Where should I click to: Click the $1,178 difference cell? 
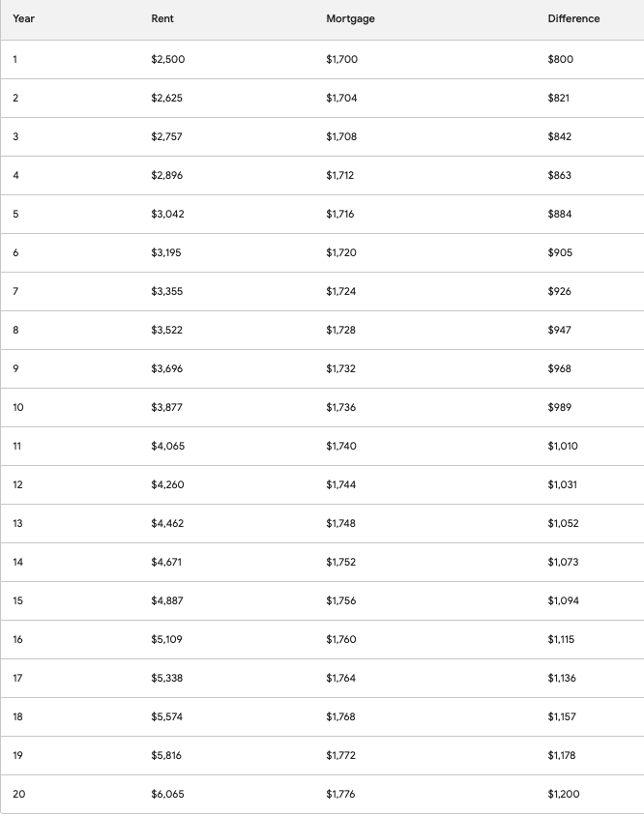562,756
